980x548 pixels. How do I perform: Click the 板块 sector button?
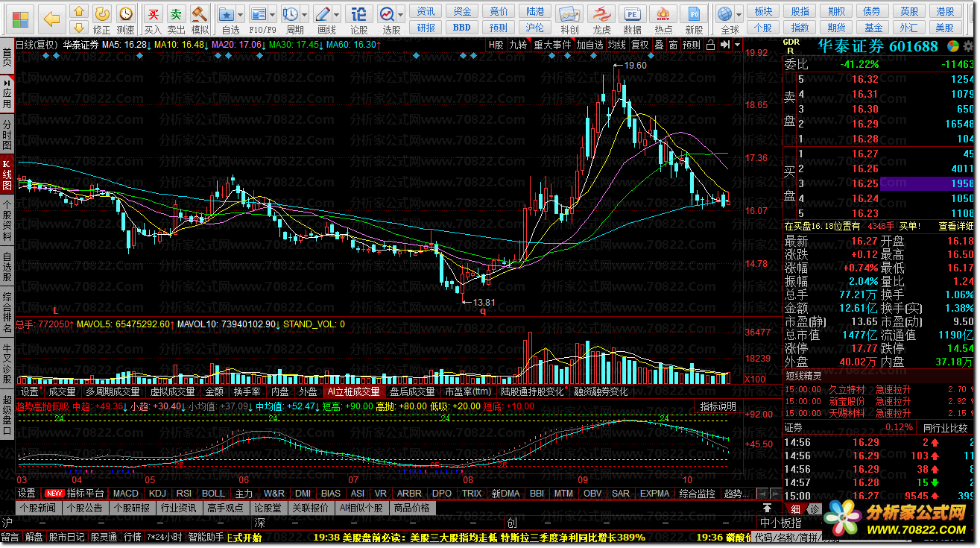click(764, 11)
